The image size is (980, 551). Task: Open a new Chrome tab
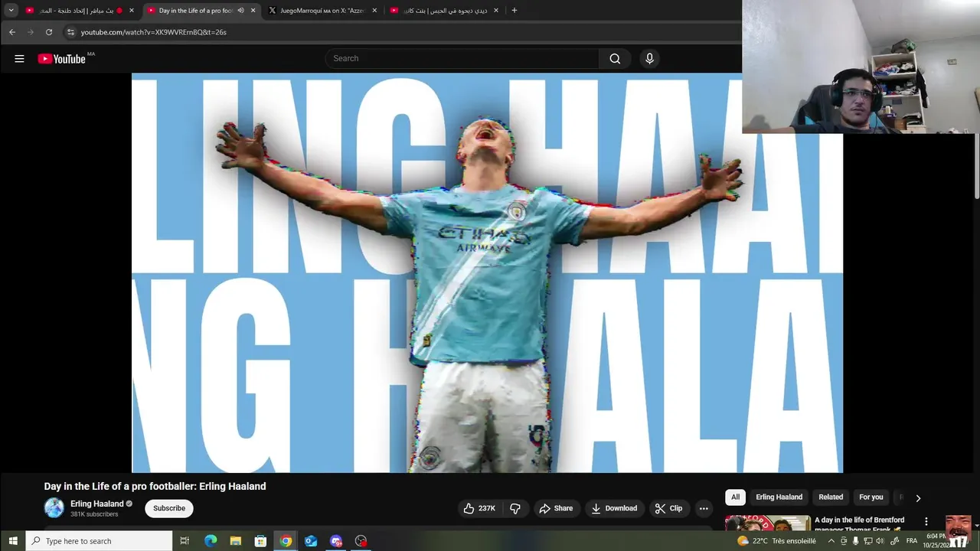(514, 11)
